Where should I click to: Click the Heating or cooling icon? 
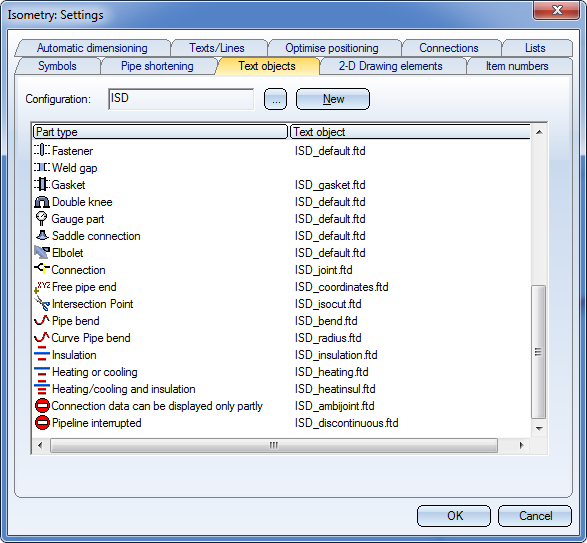click(x=42, y=371)
